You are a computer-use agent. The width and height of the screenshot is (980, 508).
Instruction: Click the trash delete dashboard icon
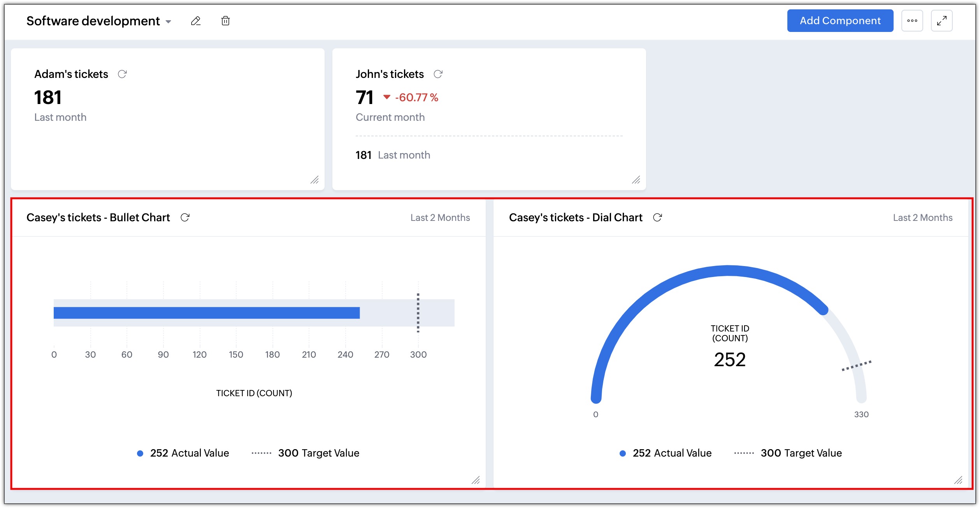click(x=225, y=21)
